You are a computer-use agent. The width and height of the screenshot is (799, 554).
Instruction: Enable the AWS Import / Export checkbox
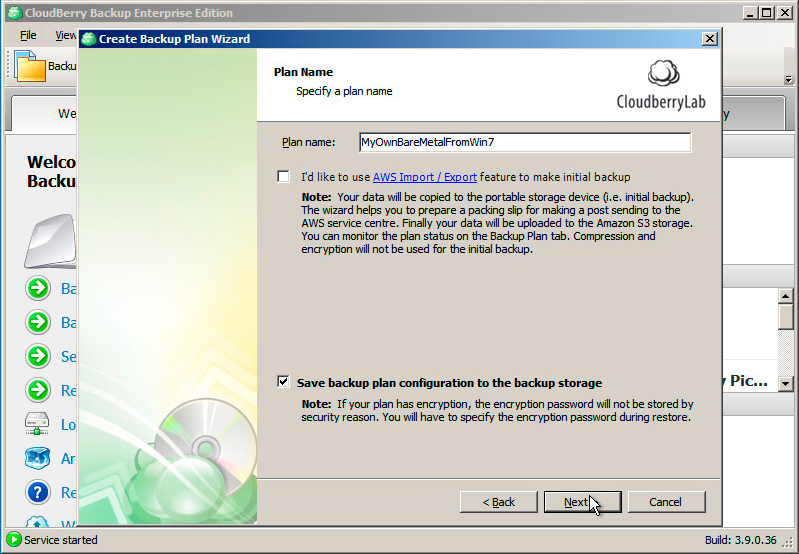point(283,176)
